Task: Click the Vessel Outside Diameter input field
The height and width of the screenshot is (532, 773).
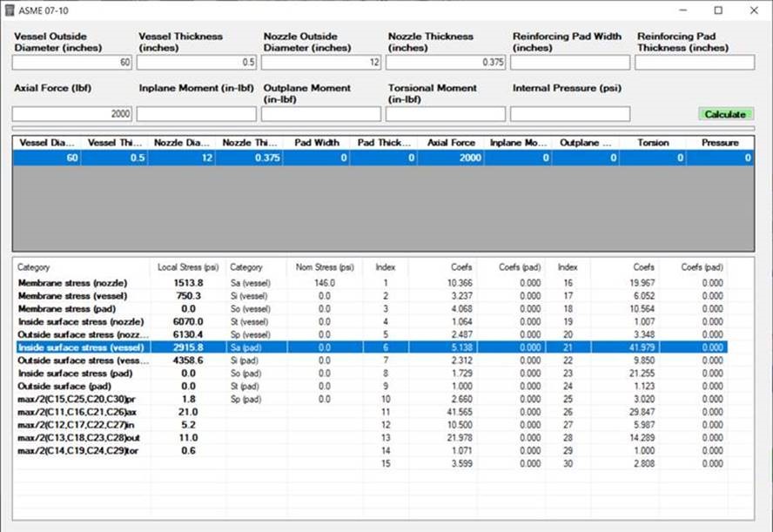Action: tap(72, 62)
